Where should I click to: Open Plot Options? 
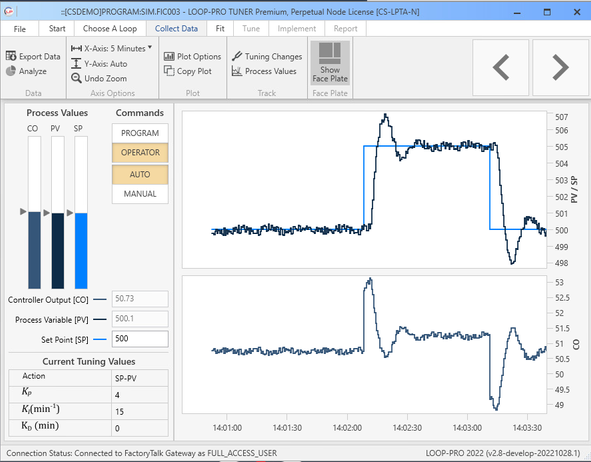pos(193,56)
